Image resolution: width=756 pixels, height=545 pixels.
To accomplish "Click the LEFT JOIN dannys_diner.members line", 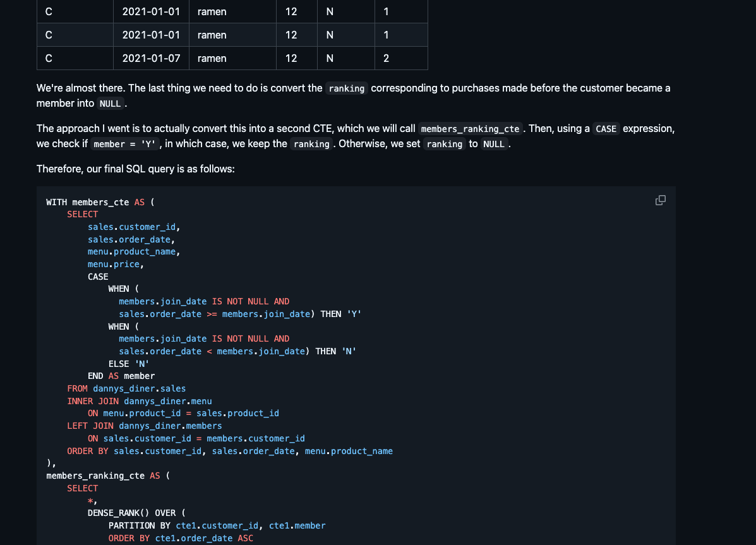I will click(x=145, y=426).
